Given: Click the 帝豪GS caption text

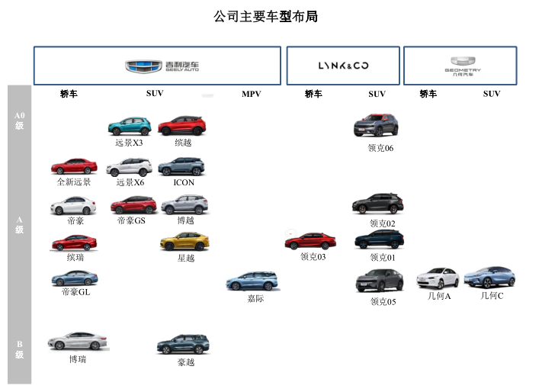Looking at the screenshot, I should 131,220.
